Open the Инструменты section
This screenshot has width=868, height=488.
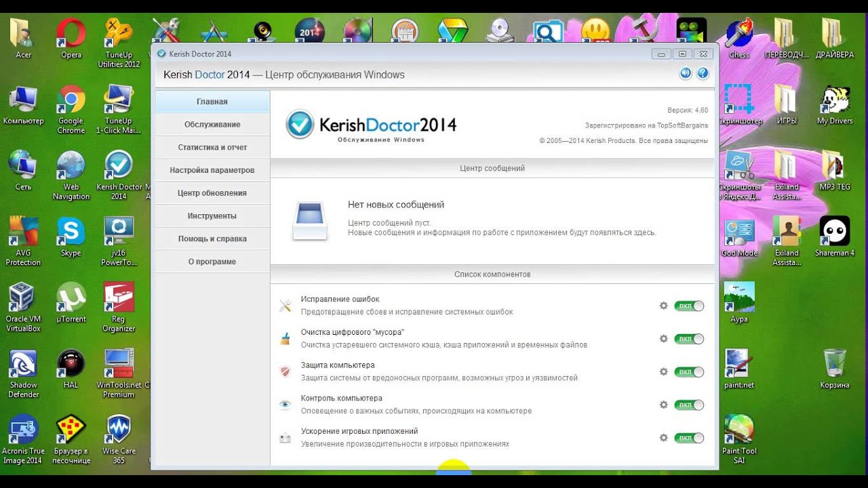(212, 216)
